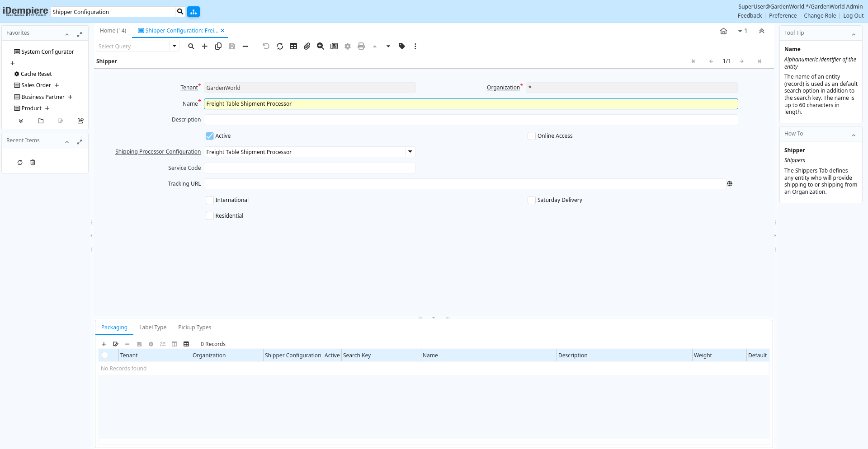Click the Print icon in toolbar
This screenshot has height=449, width=868.
(361, 46)
